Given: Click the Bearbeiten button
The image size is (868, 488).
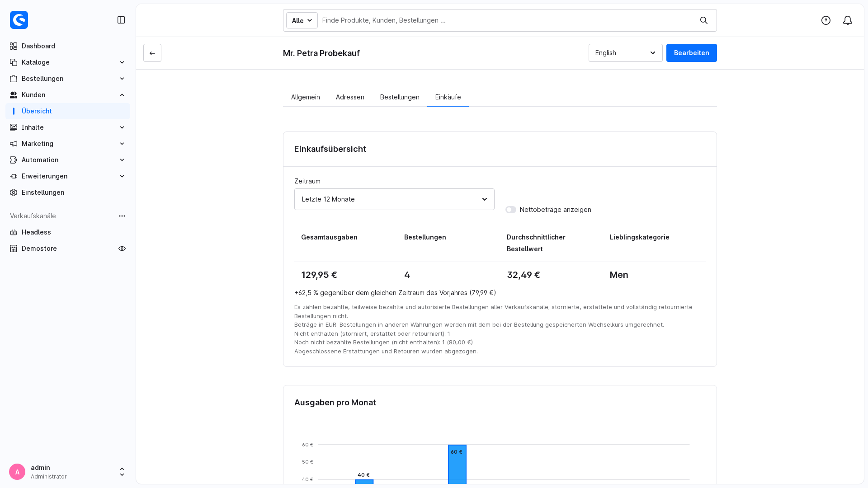Looking at the screenshot, I should 692,53.
